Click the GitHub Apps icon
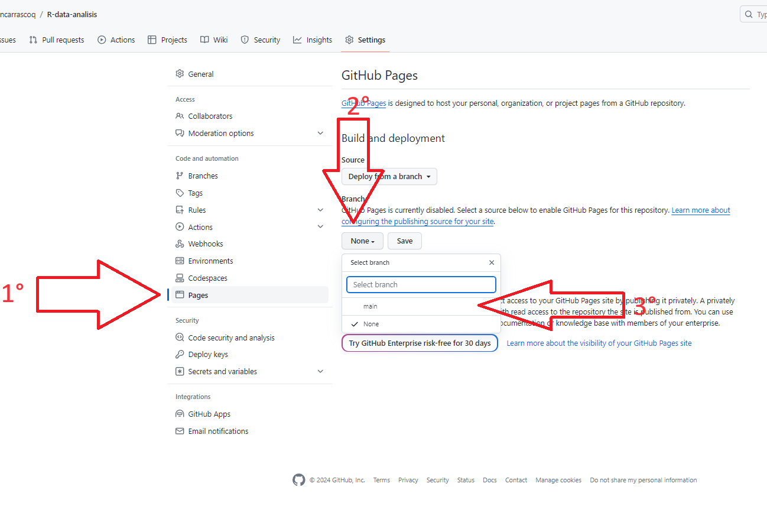This screenshot has height=532, width=767. (180, 414)
